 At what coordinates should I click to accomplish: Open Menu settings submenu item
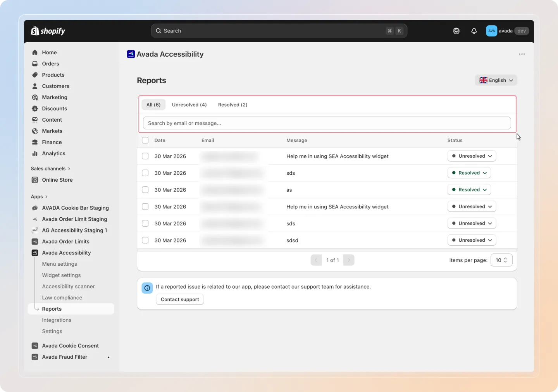[59, 264]
